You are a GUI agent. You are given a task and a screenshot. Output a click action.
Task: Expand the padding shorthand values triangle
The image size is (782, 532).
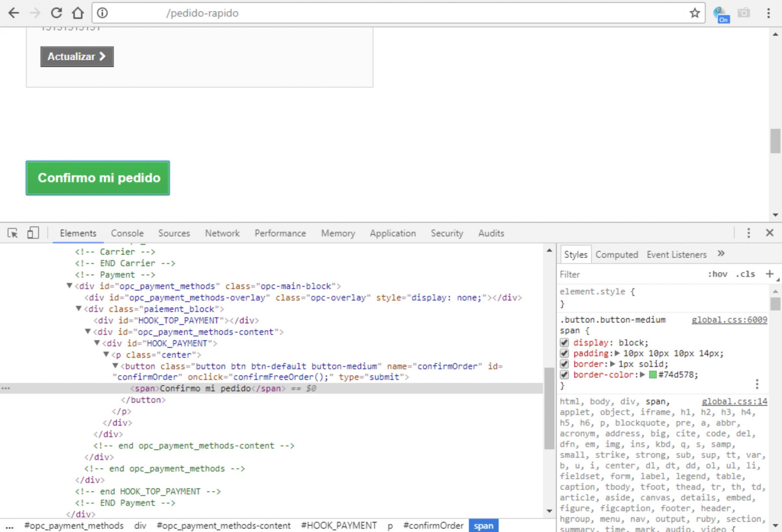coord(617,354)
